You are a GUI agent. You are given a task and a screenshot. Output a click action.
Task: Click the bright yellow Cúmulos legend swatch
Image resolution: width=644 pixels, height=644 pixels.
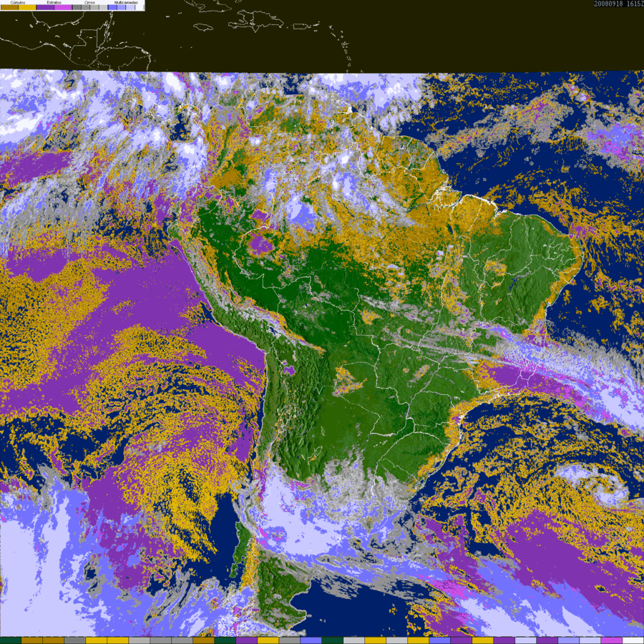pyautogui.click(x=27, y=7)
